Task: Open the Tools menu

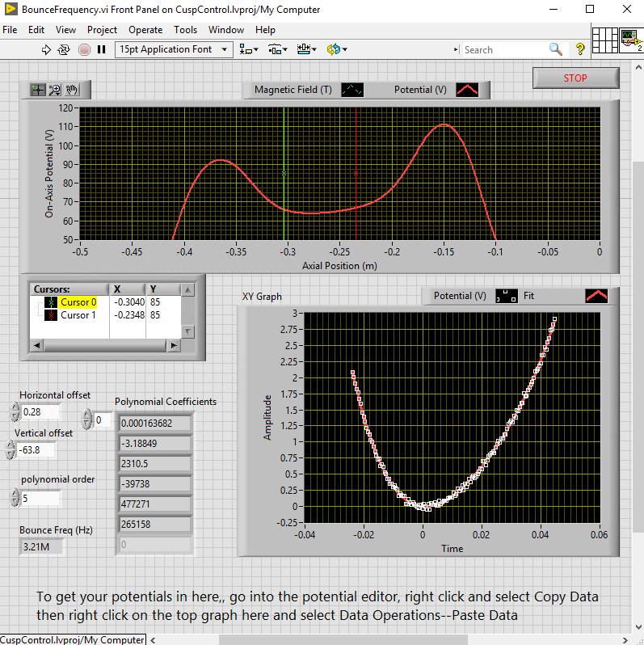Action: [x=185, y=30]
